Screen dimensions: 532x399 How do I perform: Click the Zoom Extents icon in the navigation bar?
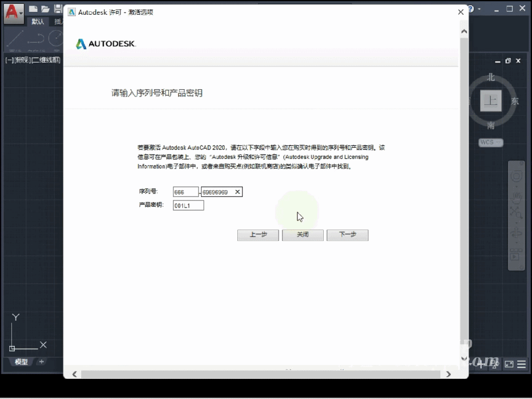(516, 213)
